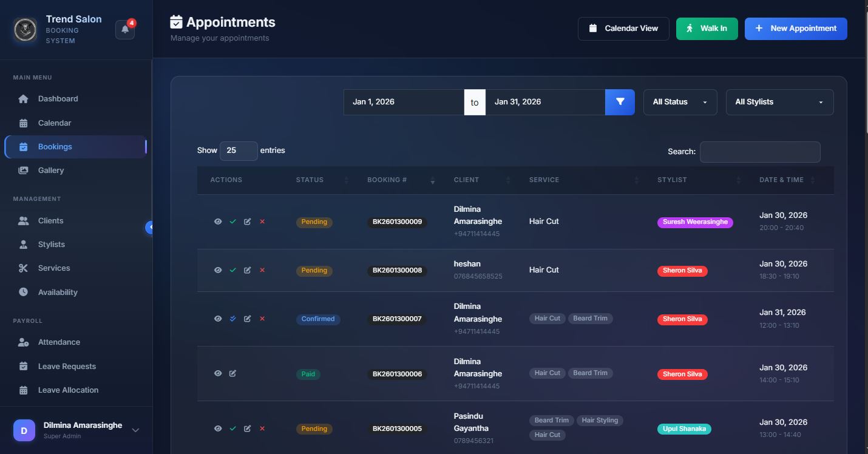
Task: Click the New Appointment button
Action: 795,29
